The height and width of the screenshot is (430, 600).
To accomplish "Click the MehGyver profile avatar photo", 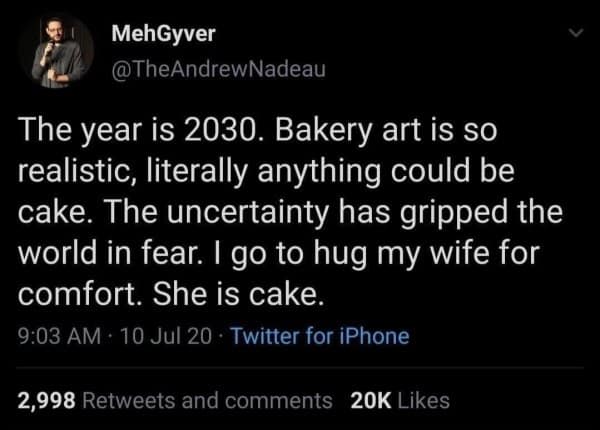I will (55, 54).
